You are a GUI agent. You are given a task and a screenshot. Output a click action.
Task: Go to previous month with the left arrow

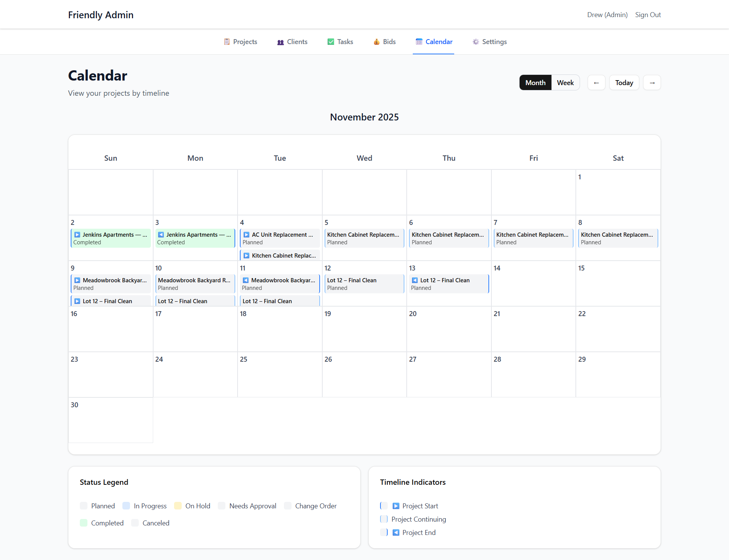(596, 82)
